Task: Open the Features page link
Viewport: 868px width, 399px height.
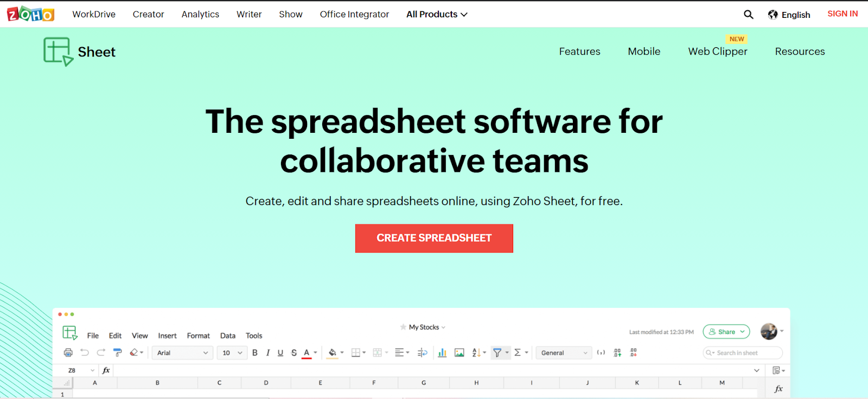Action: 580,52
